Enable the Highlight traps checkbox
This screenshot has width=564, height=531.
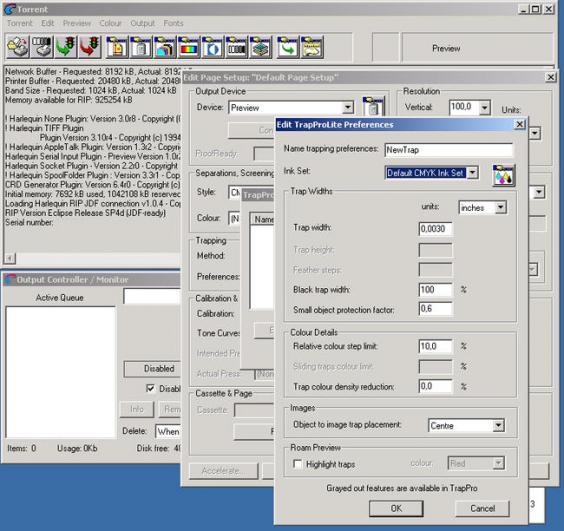[297, 464]
